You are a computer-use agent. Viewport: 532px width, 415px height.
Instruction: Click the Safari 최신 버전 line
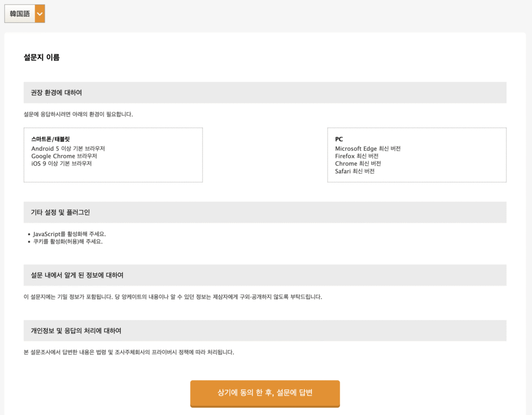point(354,171)
